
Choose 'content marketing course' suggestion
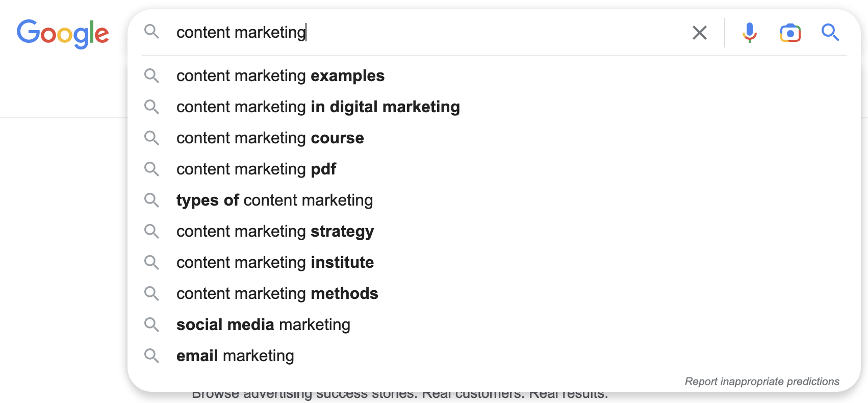pos(270,138)
